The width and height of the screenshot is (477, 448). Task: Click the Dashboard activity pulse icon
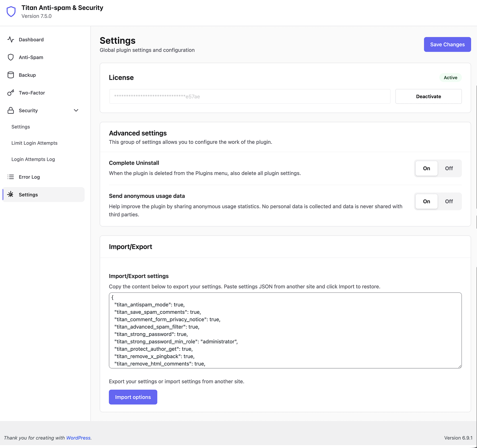click(11, 40)
